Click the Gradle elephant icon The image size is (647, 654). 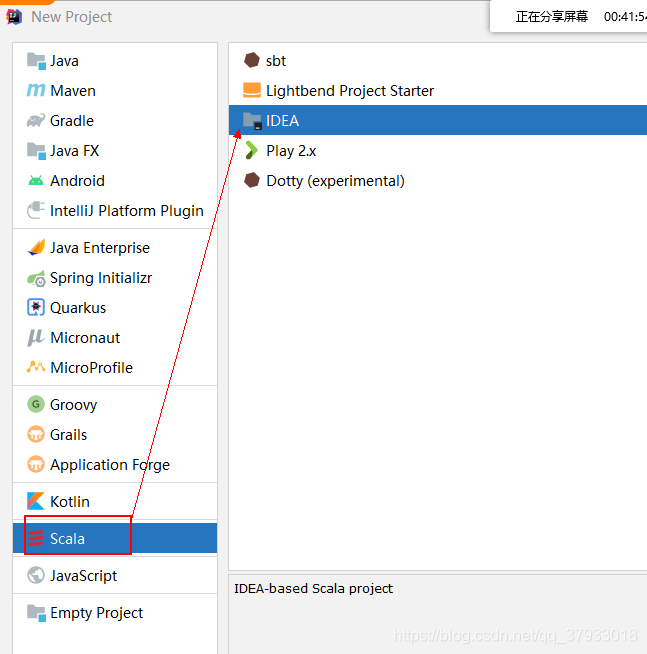[36, 121]
